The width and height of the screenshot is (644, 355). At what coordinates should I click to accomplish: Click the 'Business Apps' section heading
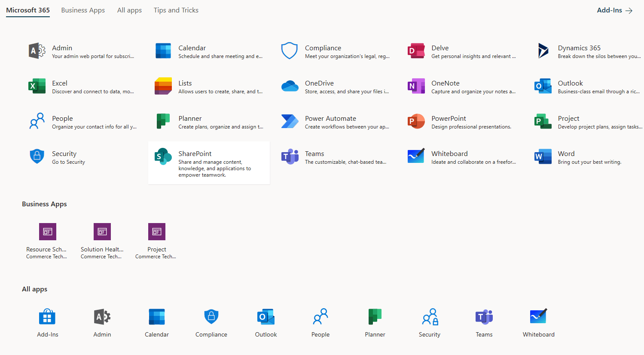[44, 204]
